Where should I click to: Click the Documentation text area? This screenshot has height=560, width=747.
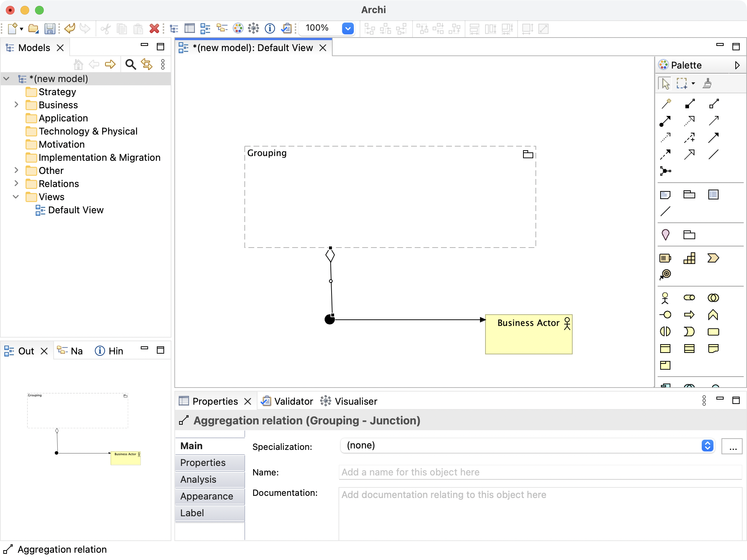541,513
